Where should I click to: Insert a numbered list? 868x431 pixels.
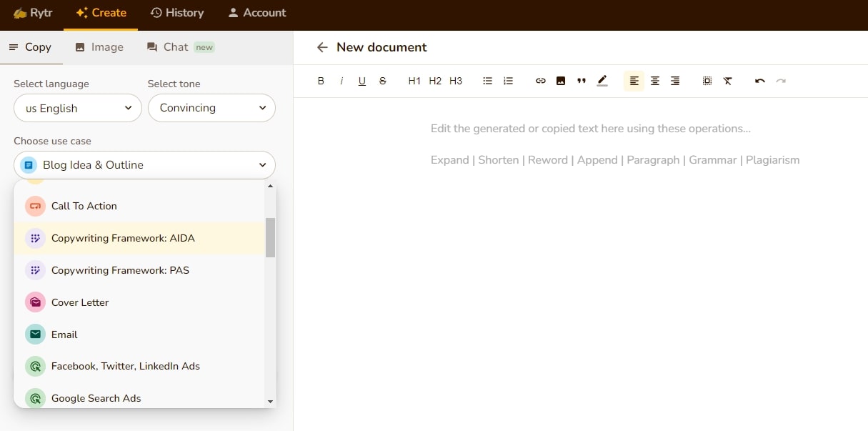(x=508, y=81)
